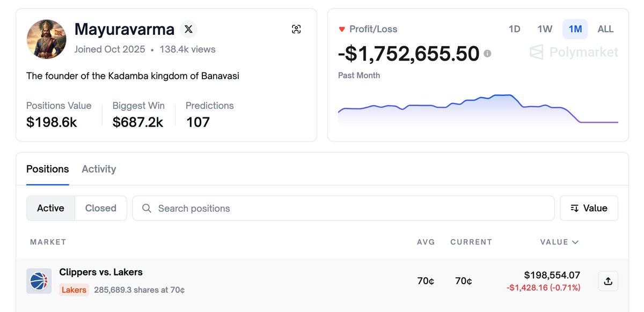Screen dimensions: 644x312
Task: Click the 285,689.3 shares at 70¢ text
Action: point(140,290)
